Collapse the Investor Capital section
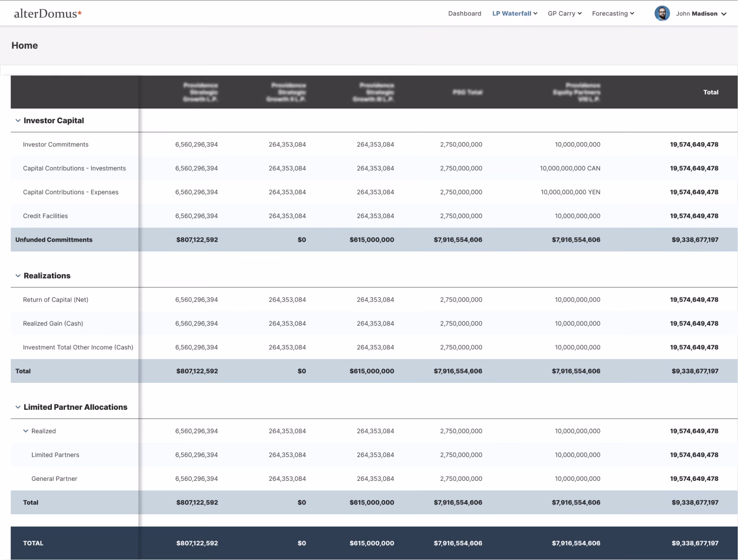739x560 pixels. [18, 121]
